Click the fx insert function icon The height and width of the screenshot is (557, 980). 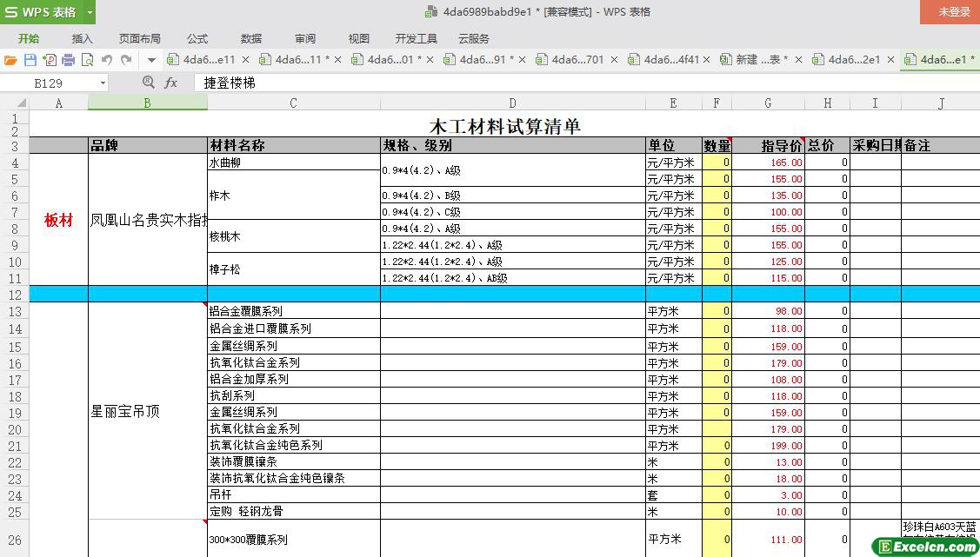171,83
